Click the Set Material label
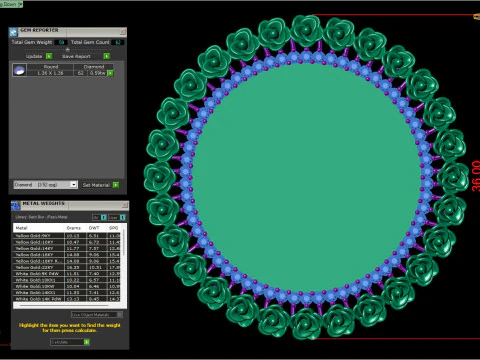This screenshot has height=360, width=480. pyautogui.click(x=96, y=185)
